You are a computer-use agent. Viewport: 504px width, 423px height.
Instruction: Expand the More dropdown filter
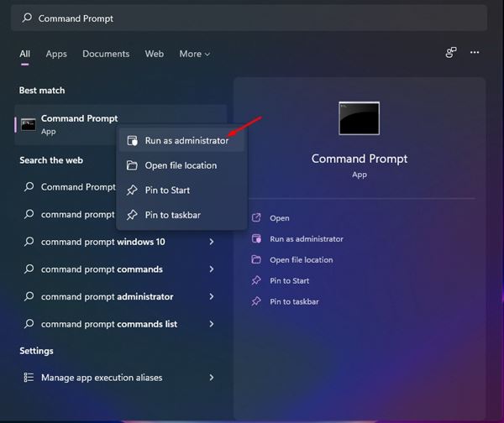pyautogui.click(x=195, y=54)
